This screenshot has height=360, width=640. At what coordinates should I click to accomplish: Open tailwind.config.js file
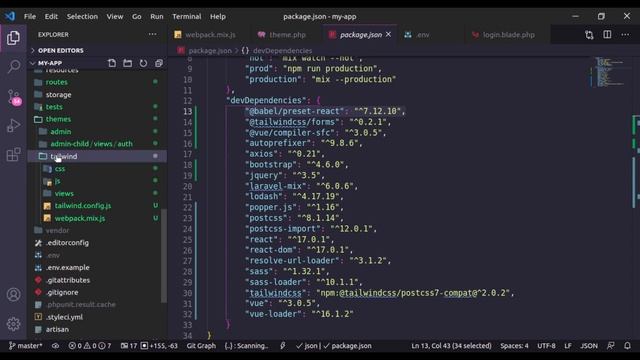(x=97, y=206)
